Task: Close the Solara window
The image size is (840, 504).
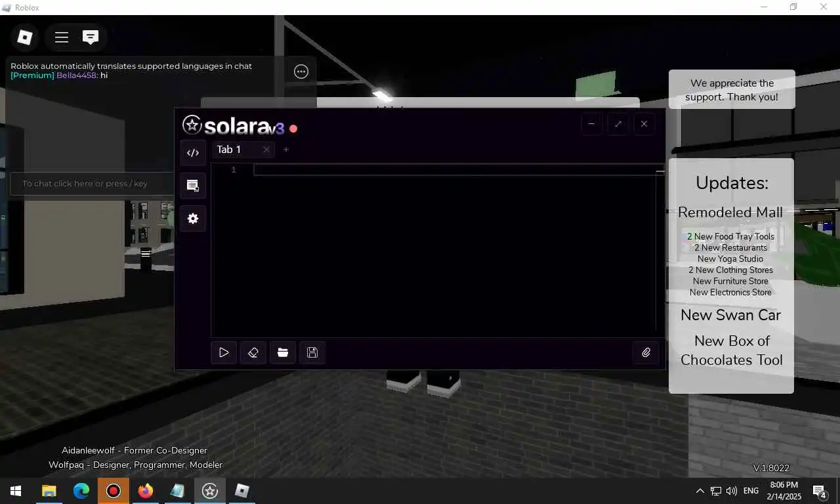Action: click(x=644, y=123)
